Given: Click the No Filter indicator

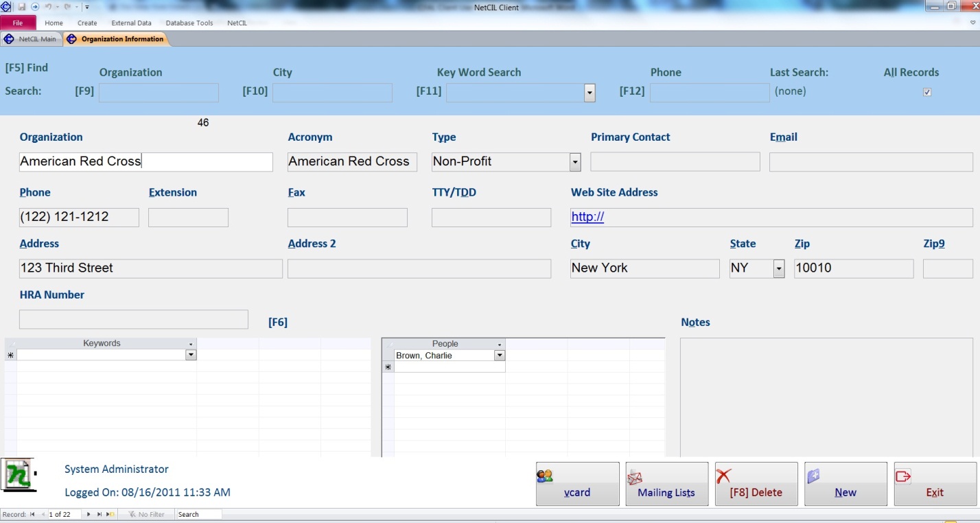Looking at the screenshot, I should pyautogui.click(x=145, y=514).
